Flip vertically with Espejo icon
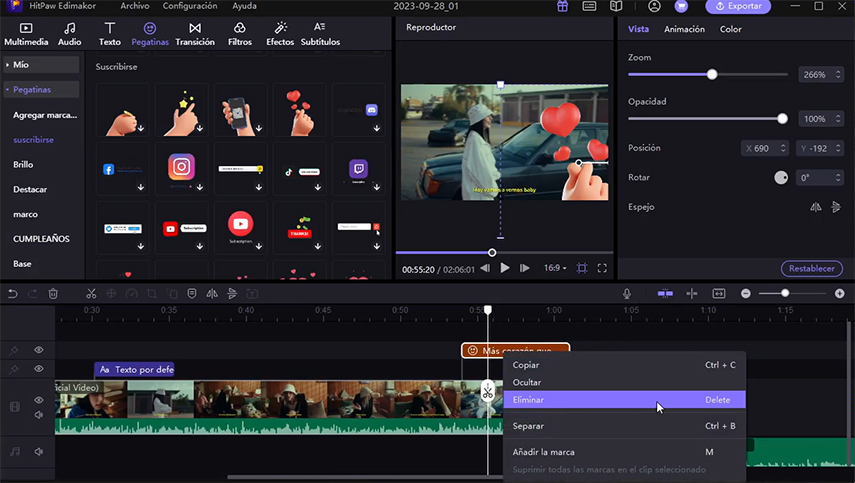855x483 pixels. pyautogui.click(x=836, y=207)
